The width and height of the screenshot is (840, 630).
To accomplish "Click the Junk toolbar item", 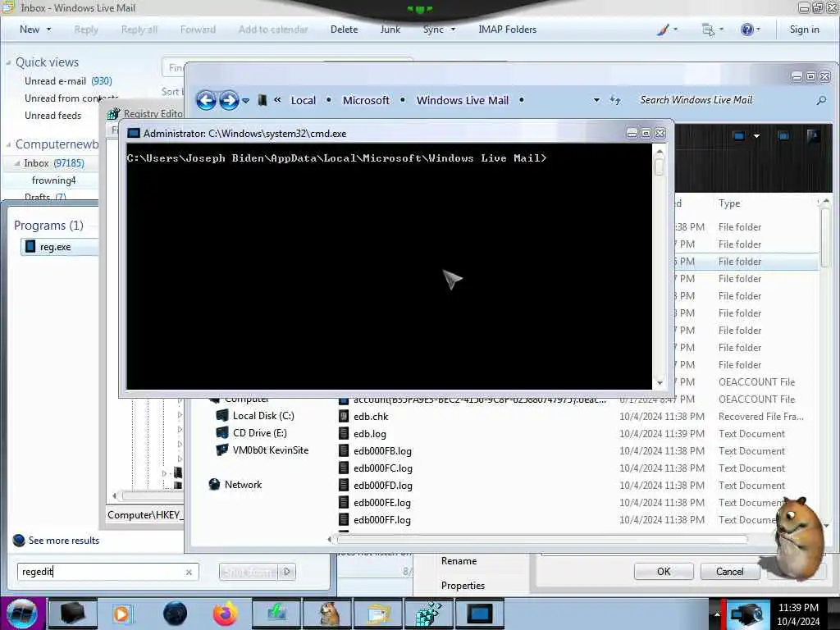I will coord(390,30).
